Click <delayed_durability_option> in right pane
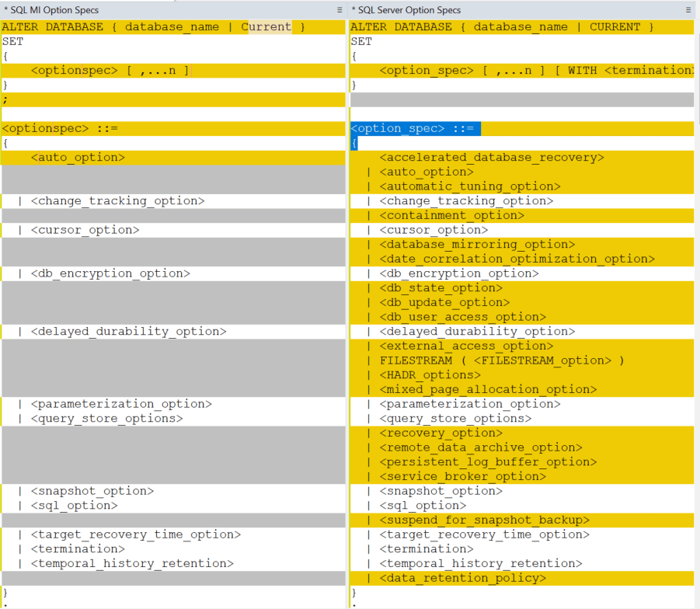The width and height of the screenshot is (700, 609). tap(477, 332)
